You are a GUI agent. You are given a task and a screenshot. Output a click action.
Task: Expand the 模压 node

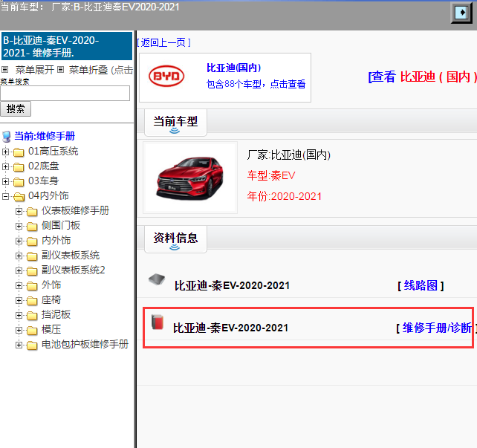(19, 330)
